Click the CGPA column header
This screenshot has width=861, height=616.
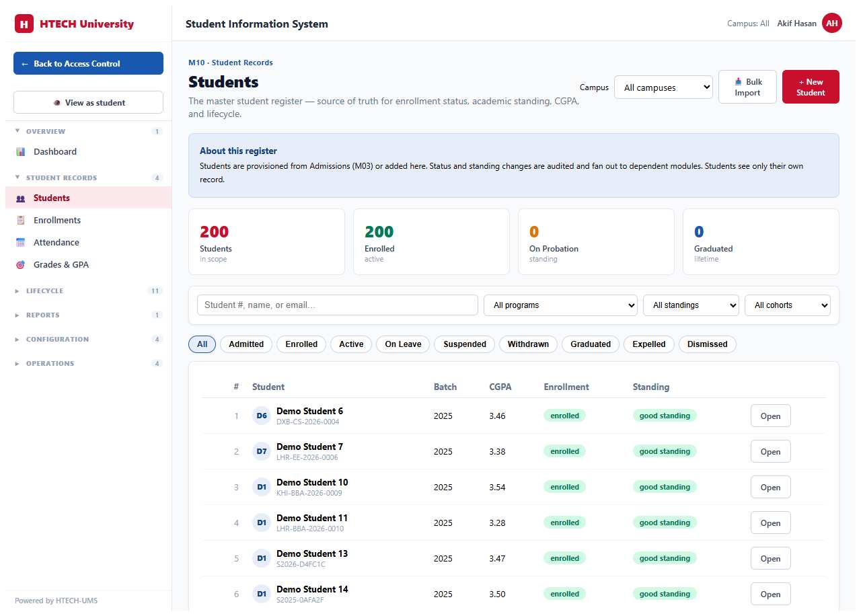point(500,387)
